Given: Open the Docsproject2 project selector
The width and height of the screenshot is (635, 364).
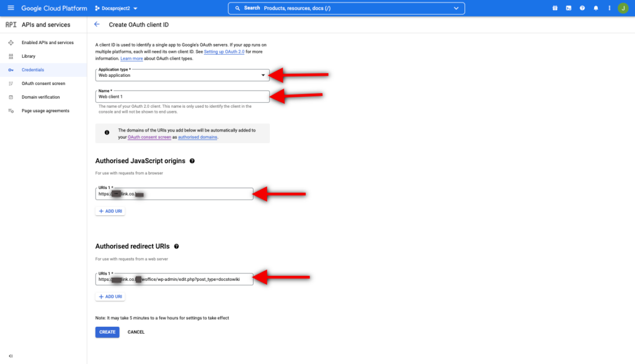Looking at the screenshot, I should (x=117, y=8).
